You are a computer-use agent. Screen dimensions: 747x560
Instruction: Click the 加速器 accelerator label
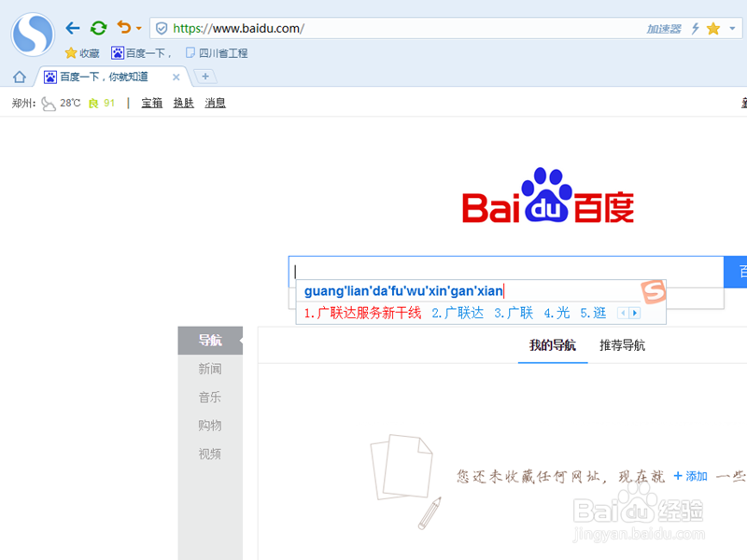pyautogui.click(x=664, y=29)
